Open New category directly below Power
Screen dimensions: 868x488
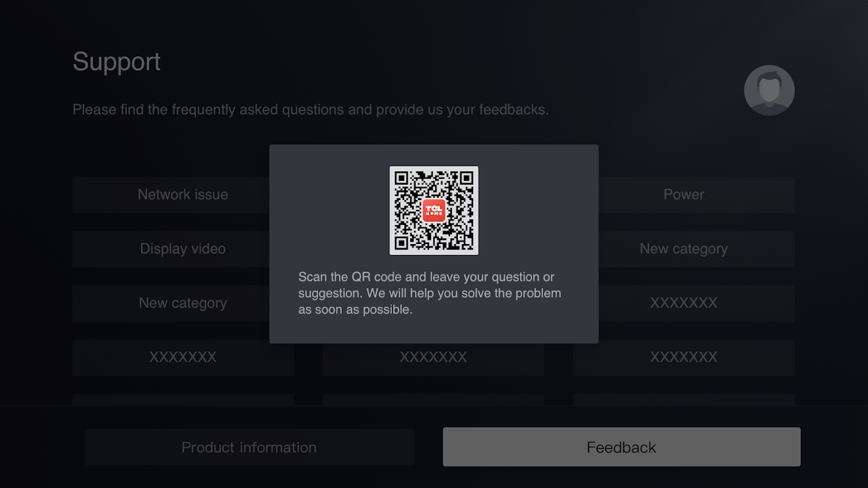pyautogui.click(x=684, y=249)
